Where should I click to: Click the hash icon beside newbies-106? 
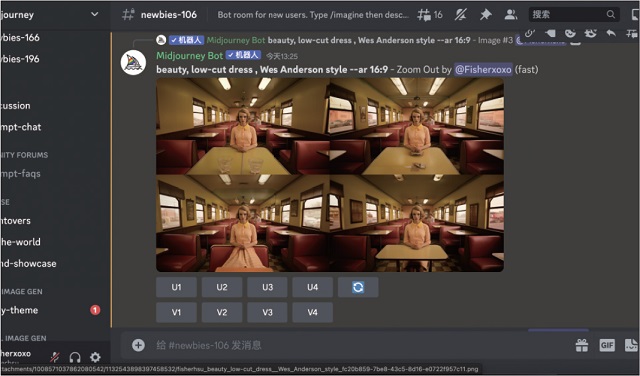point(128,15)
